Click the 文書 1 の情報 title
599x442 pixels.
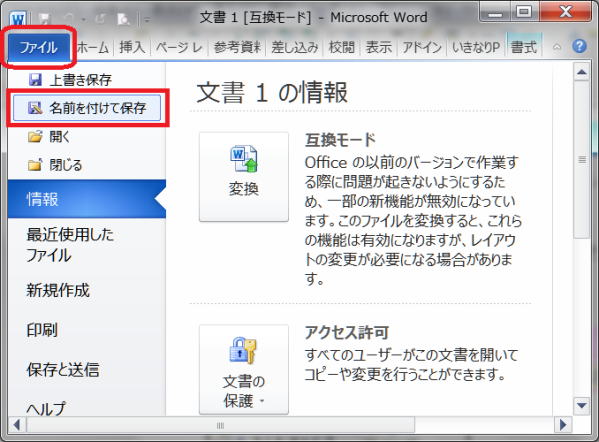272,92
